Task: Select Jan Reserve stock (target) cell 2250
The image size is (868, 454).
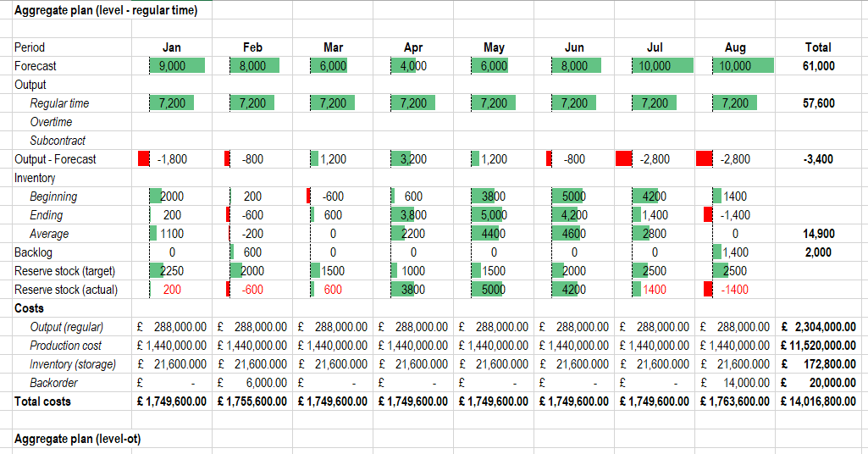Action: tap(172, 271)
